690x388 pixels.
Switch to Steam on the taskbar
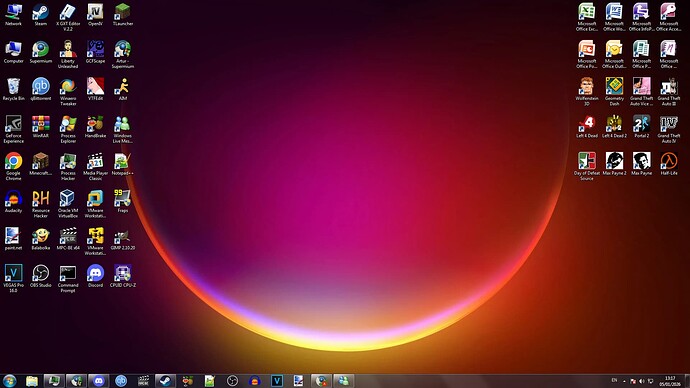point(165,381)
